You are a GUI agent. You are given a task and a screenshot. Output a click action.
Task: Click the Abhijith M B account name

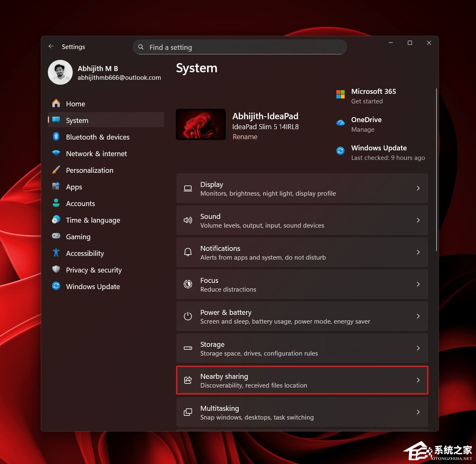98,69
